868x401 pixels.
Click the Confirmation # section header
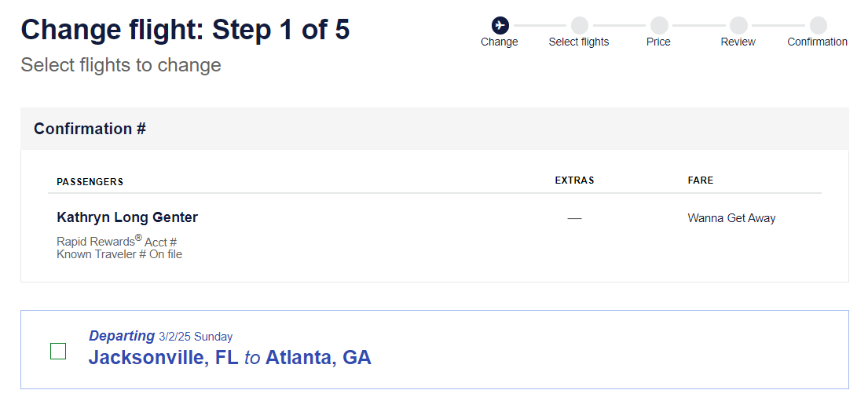(x=90, y=129)
